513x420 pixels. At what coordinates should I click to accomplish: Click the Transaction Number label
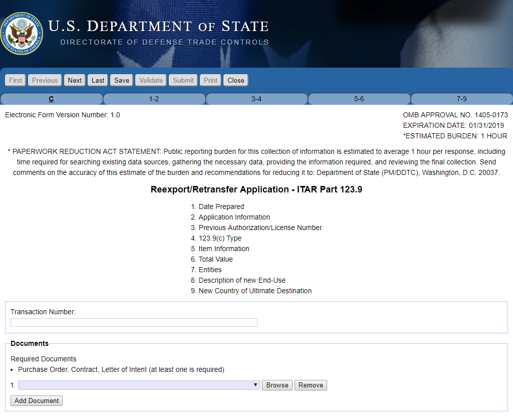[43, 312]
